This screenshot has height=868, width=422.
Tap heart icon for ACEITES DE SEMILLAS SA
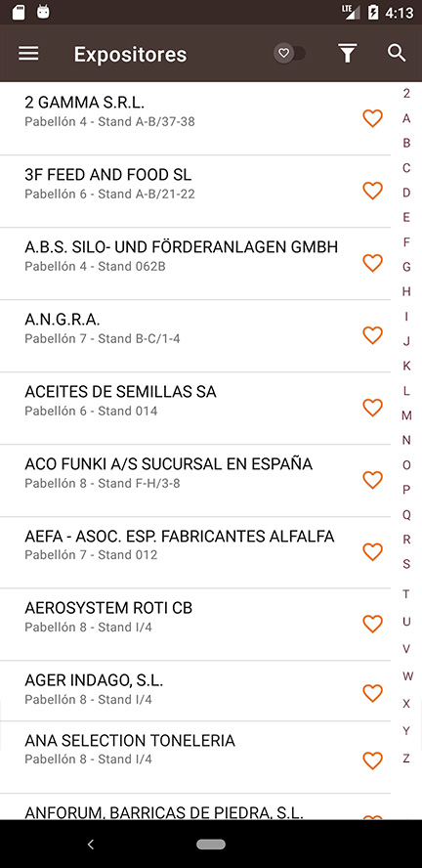point(372,408)
